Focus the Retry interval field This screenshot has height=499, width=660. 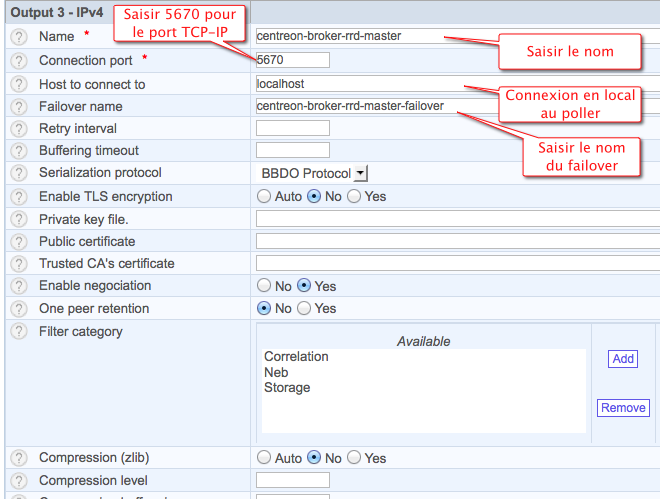pos(292,128)
